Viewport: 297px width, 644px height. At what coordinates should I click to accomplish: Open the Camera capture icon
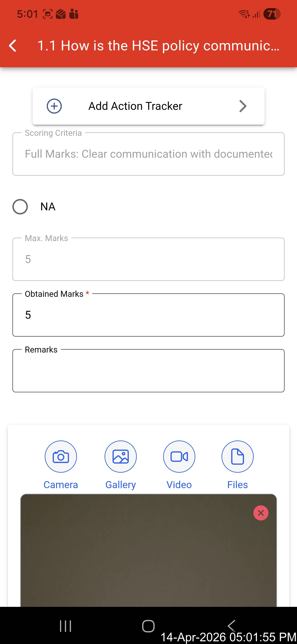point(61,457)
